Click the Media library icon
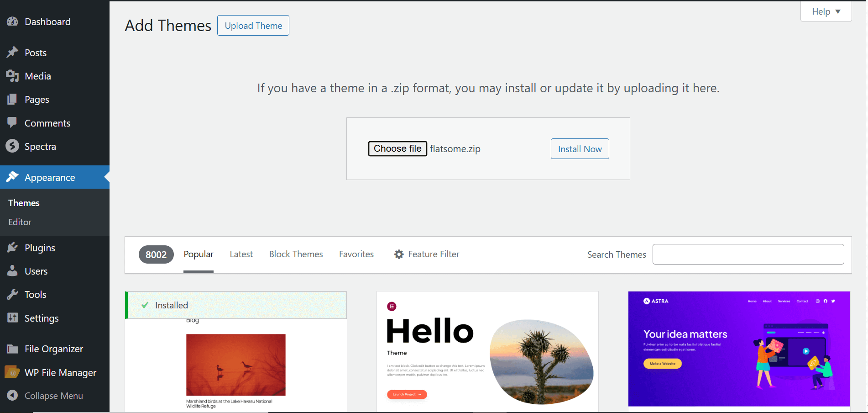The image size is (868, 413). pos(12,76)
